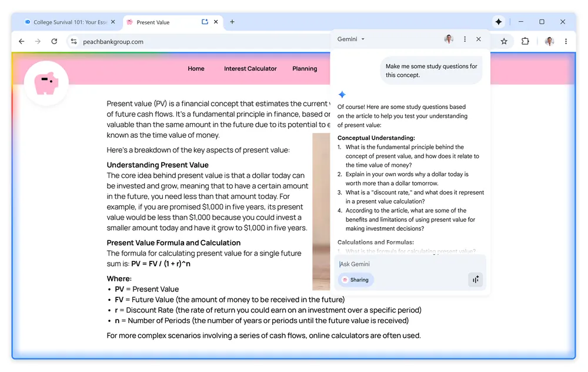588x372 pixels.
Task: Open the Planning page link
Action: [305, 69]
